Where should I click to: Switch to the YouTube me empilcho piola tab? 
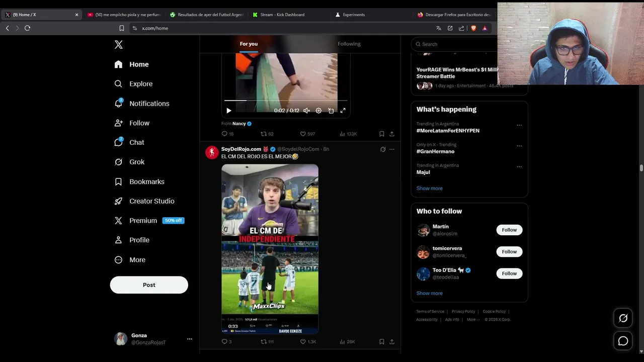tap(124, 15)
